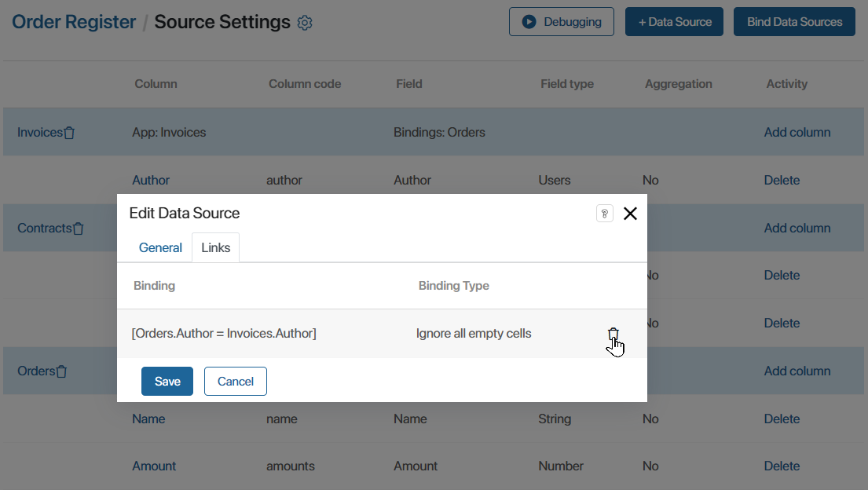The height and width of the screenshot is (490, 868).
Task: Delete the Author column row
Action: tap(782, 180)
